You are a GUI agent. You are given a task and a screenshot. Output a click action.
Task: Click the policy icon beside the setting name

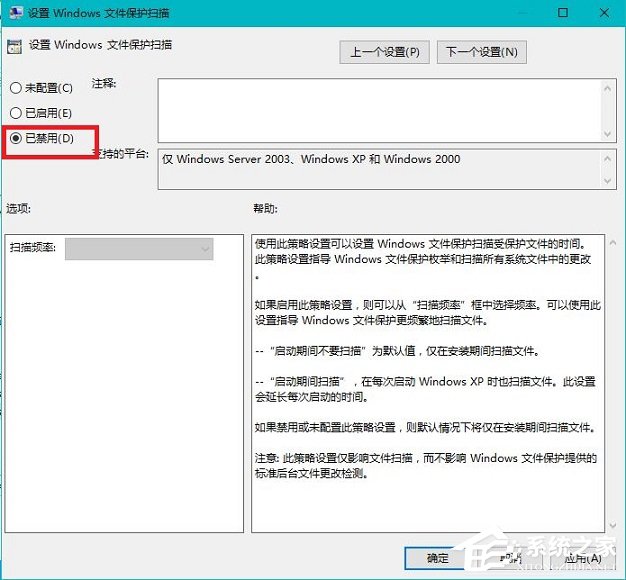click(15, 45)
